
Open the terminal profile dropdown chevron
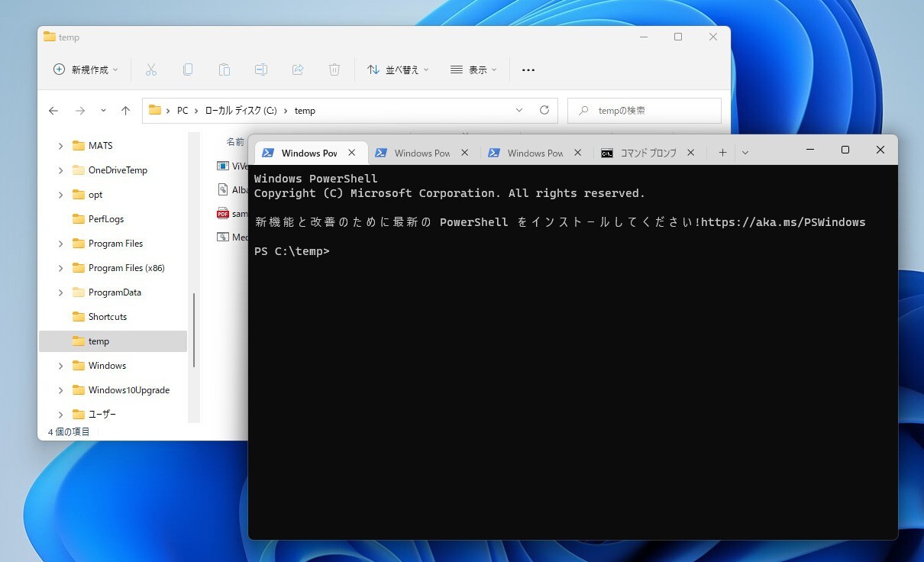[x=745, y=153]
